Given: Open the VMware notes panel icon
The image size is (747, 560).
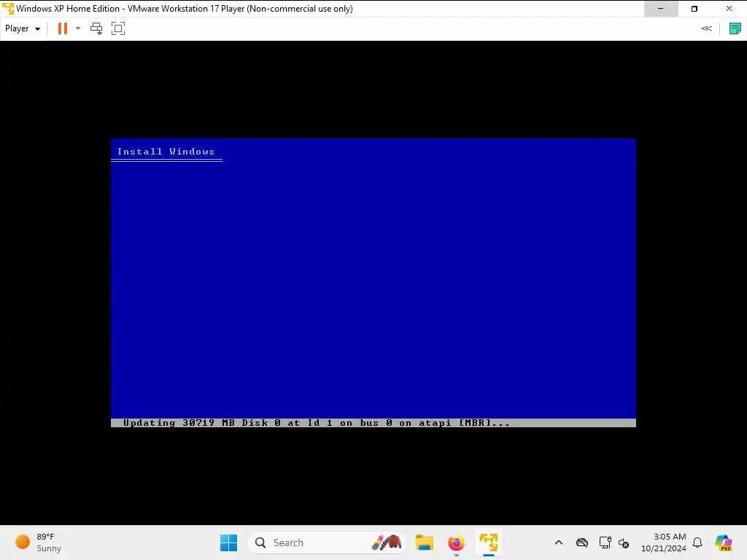Looking at the screenshot, I should tap(735, 28).
